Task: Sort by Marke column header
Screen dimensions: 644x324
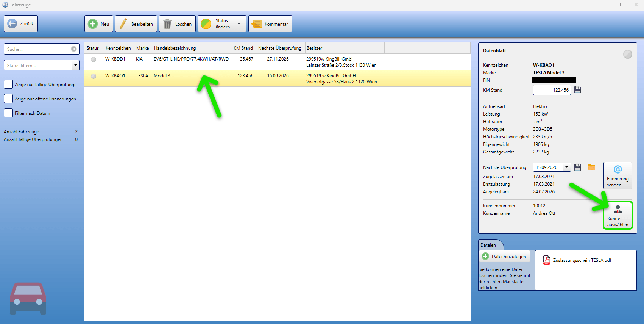Action: [143, 48]
